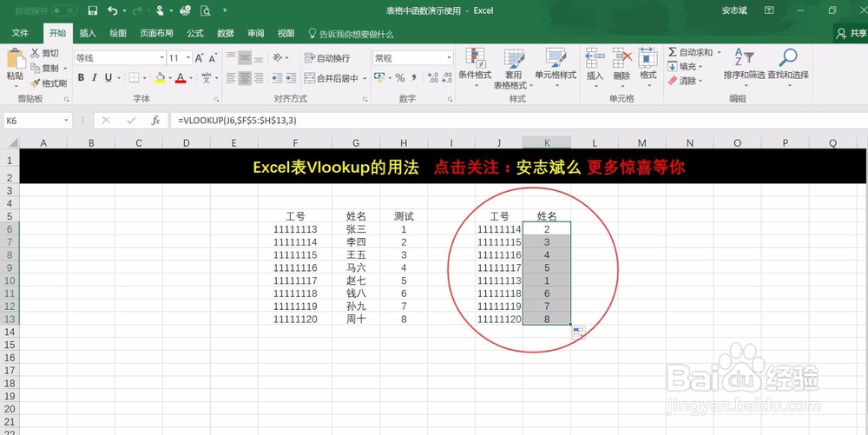
Task: Toggle align text left
Action: (x=232, y=78)
